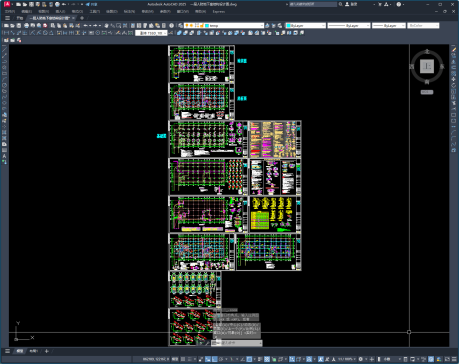Click the Pan tool icon
Viewport: 459px width, 364px height.
pos(106,25)
